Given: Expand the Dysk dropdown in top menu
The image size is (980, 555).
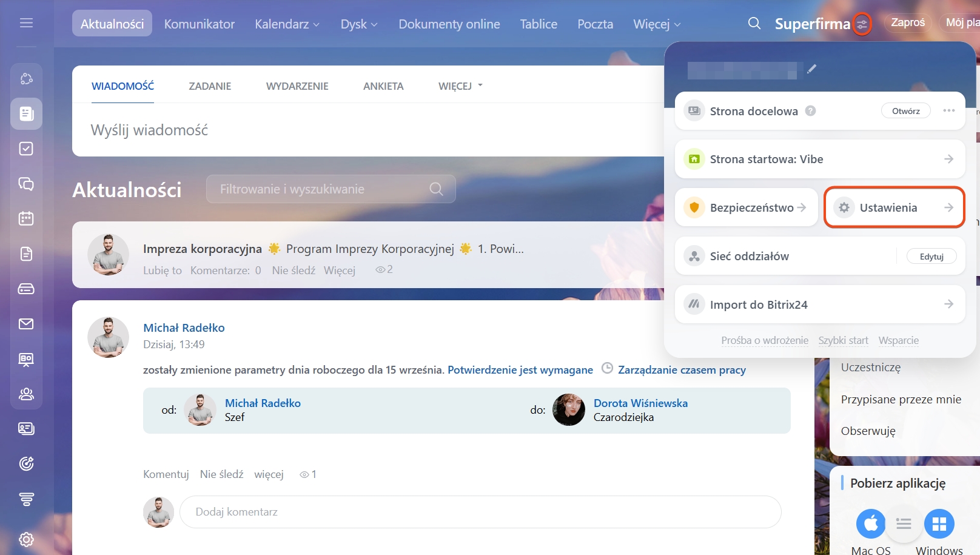Looking at the screenshot, I should pyautogui.click(x=359, y=24).
